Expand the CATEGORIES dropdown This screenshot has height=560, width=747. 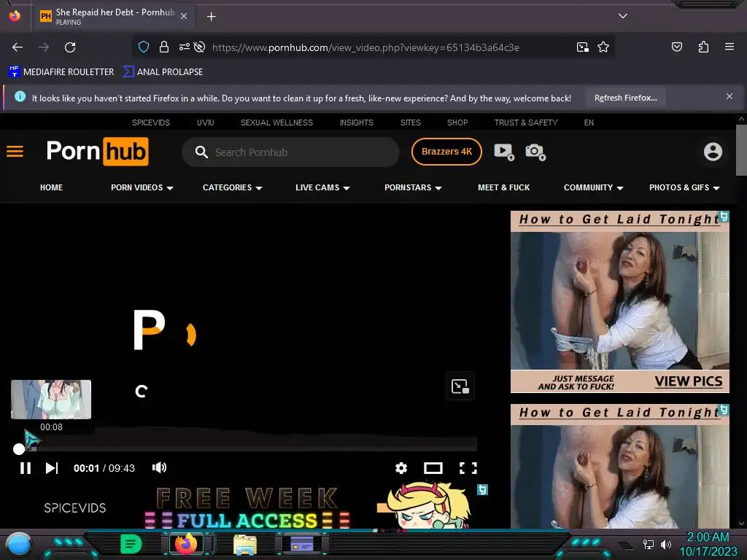coord(233,187)
